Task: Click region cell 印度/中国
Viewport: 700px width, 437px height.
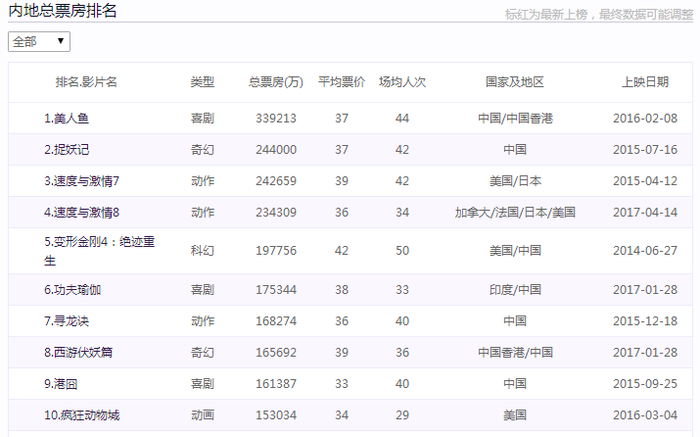Action: [x=515, y=290]
